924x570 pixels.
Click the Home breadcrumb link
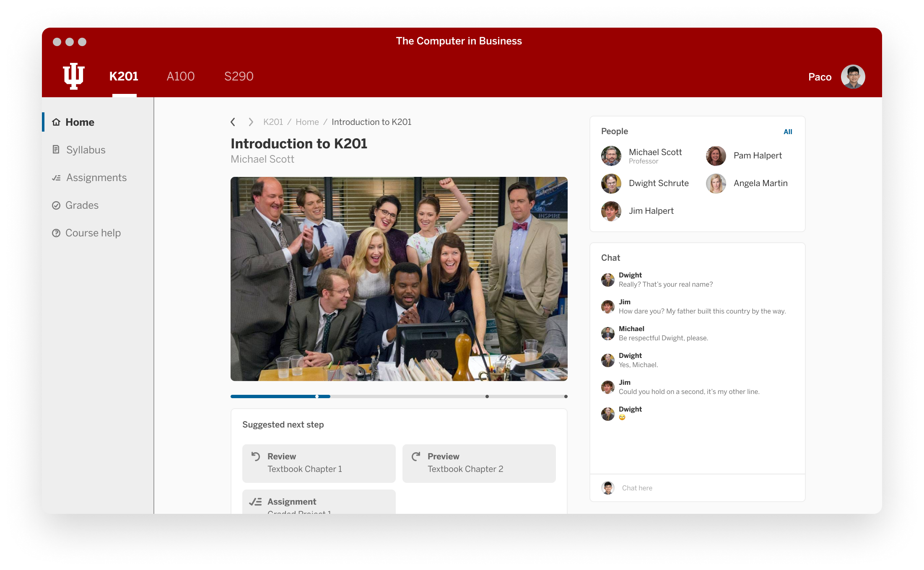(307, 122)
